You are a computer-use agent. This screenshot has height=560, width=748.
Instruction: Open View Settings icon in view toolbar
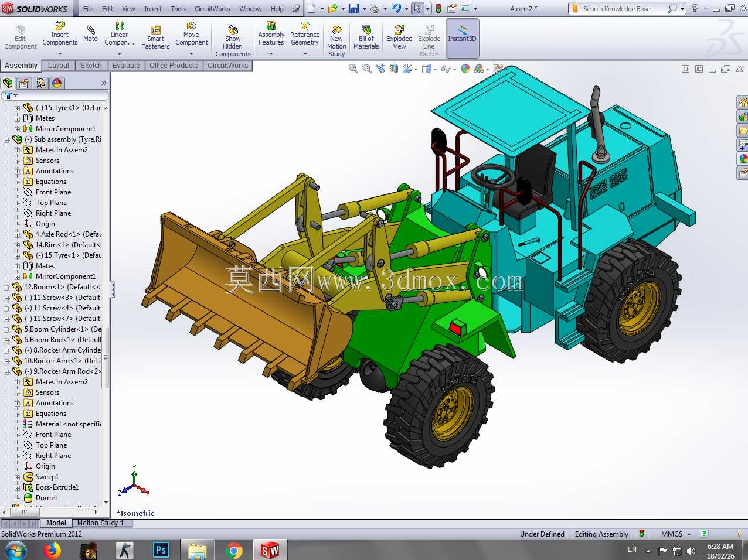[x=499, y=69]
